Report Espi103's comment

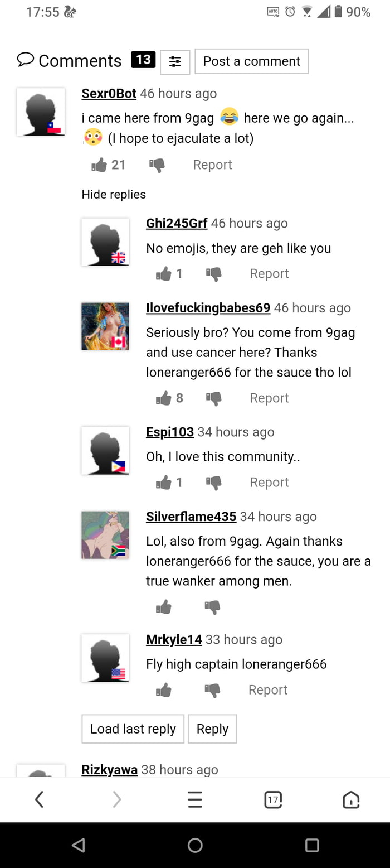click(x=269, y=482)
